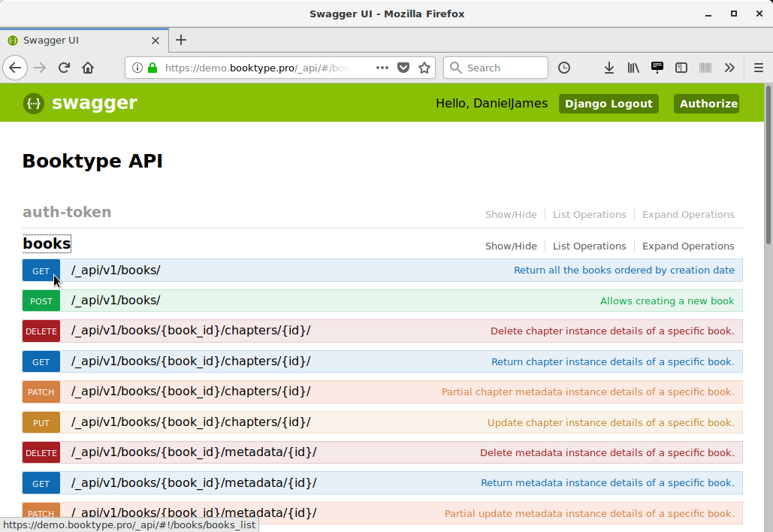Expand Operations for auth-token

tap(688, 214)
